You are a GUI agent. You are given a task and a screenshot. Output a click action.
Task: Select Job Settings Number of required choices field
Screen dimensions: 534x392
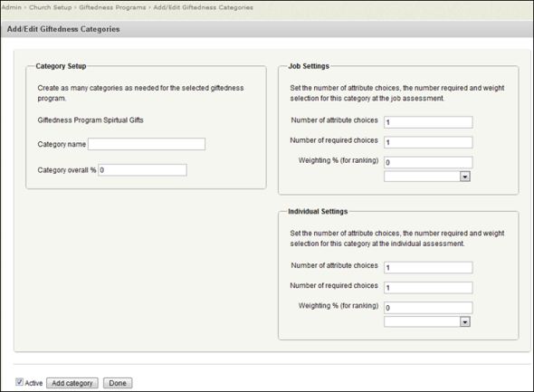coord(428,142)
